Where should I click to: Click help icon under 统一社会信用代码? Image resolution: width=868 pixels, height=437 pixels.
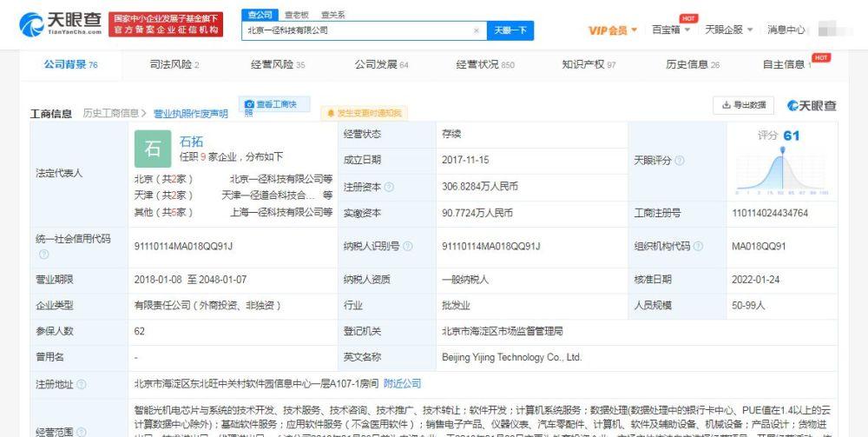[43, 255]
